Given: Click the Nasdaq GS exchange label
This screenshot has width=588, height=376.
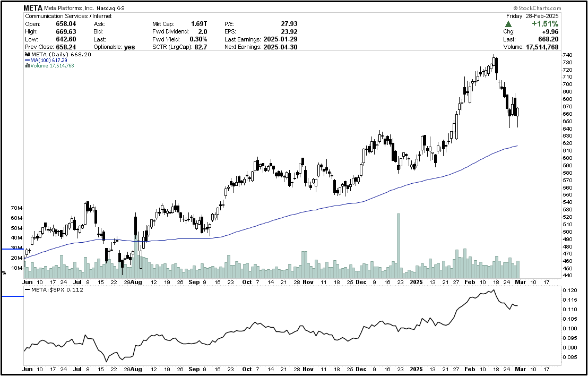Looking at the screenshot, I should tap(110, 8).
